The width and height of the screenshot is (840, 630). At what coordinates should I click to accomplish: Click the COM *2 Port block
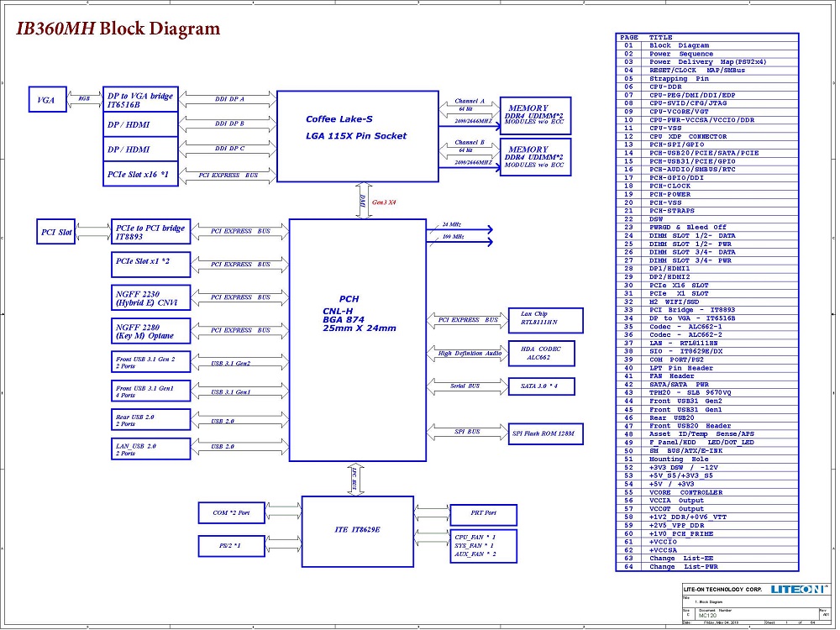click(x=231, y=512)
